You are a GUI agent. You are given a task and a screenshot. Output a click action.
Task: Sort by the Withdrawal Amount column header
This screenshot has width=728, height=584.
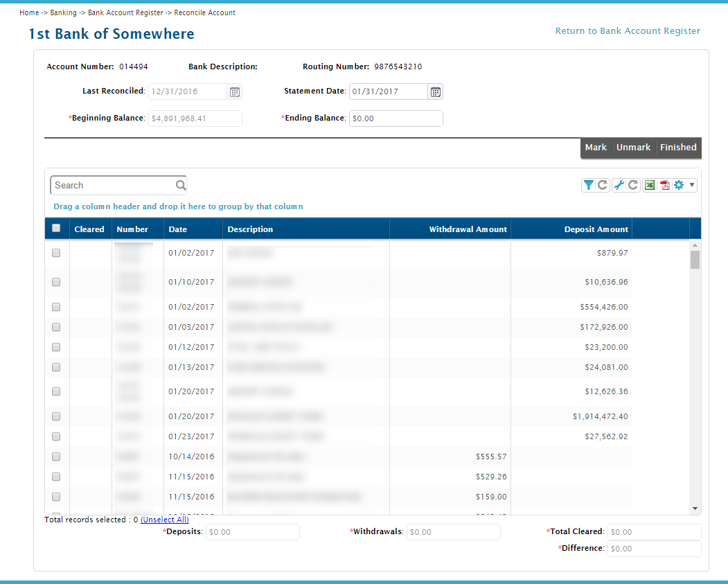[x=468, y=229]
